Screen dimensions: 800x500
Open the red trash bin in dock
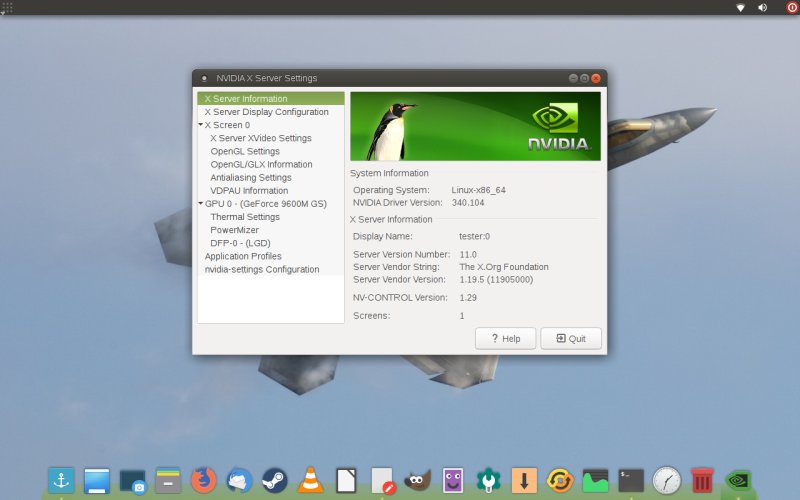click(x=702, y=481)
